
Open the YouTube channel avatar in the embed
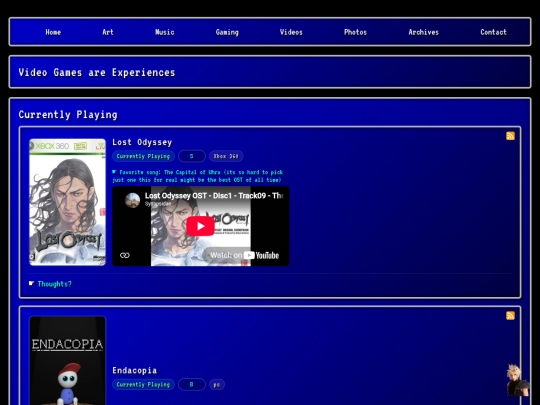(133, 200)
